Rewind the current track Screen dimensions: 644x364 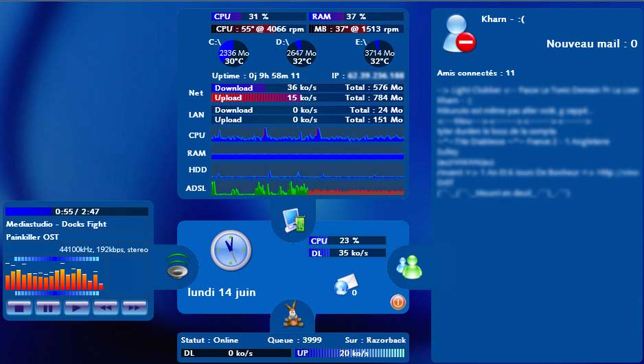click(106, 307)
